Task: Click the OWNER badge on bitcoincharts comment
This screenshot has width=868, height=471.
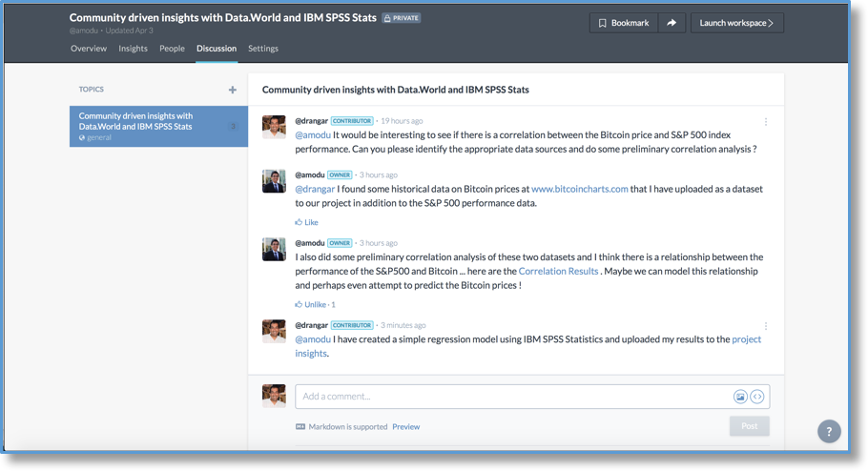Action: [340, 174]
